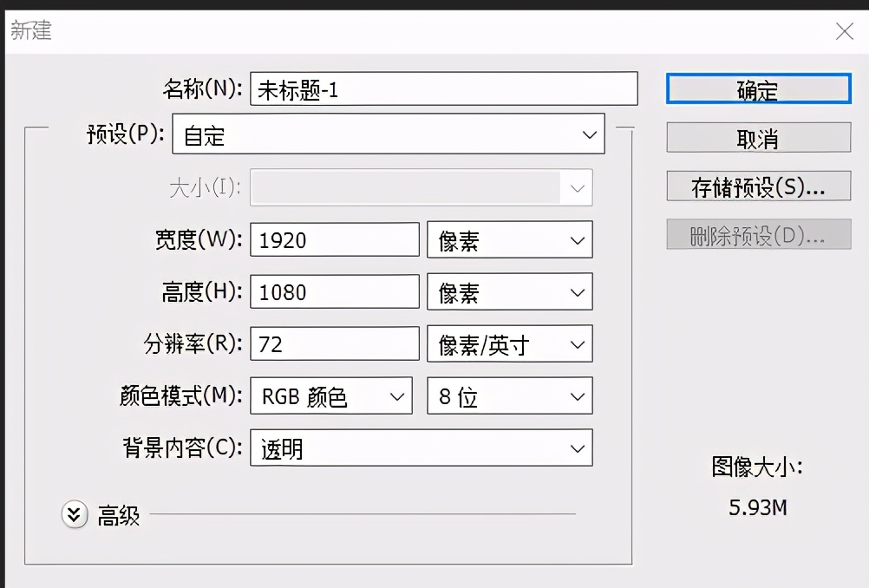This screenshot has height=588, width=869.
Task: Open the width unit dropdown showing 像素
Action: point(509,239)
